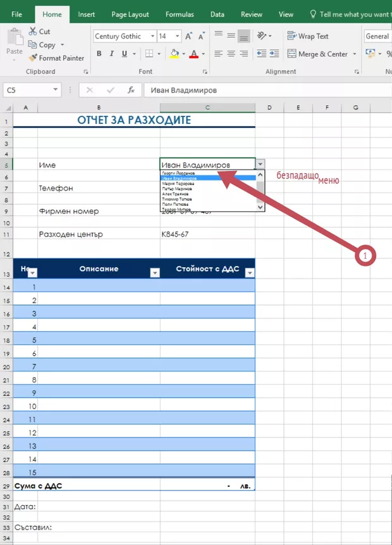Click the Copy command icon

(32, 44)
